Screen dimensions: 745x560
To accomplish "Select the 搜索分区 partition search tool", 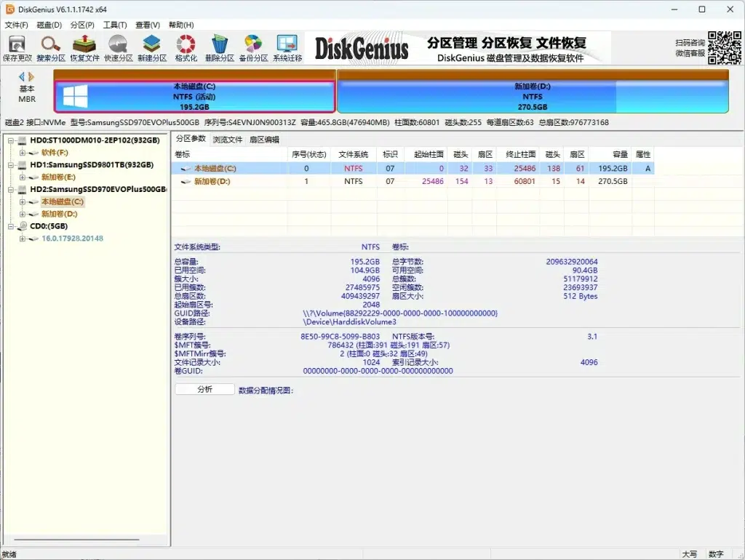I will pyautogui.click(x=50, y=47).
